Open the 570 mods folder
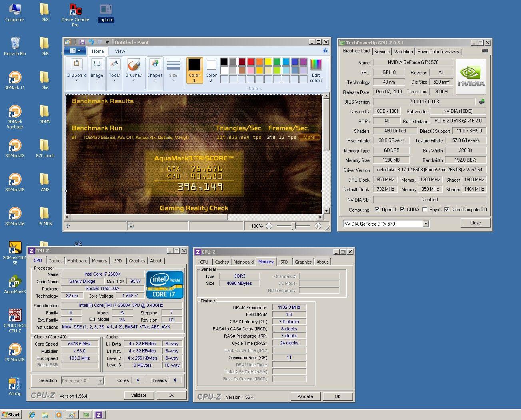The height and width of the screenshot is (420, 521). 45,148
